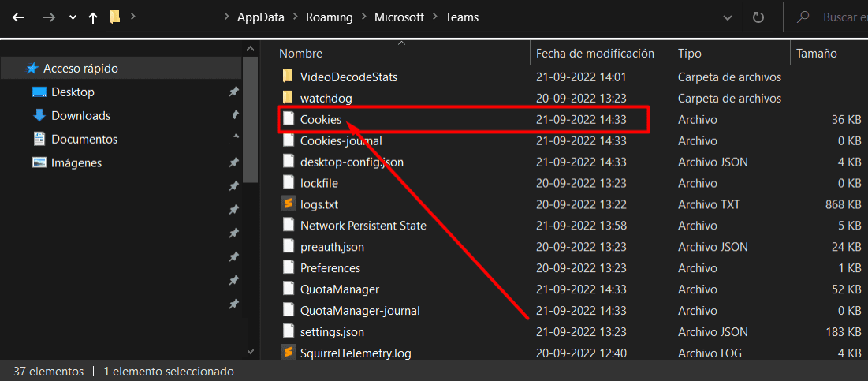Screen dimensions: 868x381
Task: Open logs.txt Sublime Text file icon
Action: [x=287, y=204]
